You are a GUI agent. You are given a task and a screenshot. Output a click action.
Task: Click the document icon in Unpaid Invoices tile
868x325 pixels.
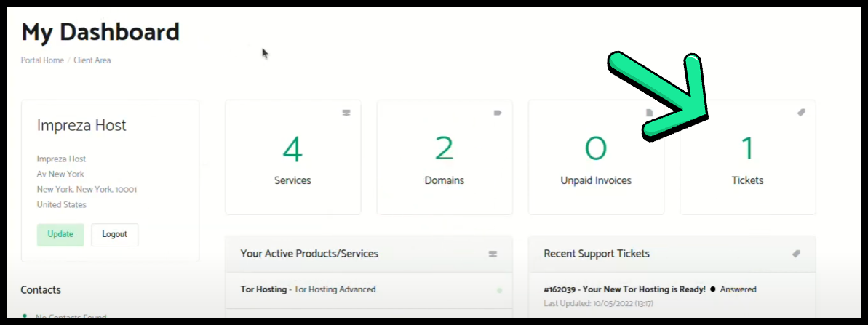coord(650,113)
